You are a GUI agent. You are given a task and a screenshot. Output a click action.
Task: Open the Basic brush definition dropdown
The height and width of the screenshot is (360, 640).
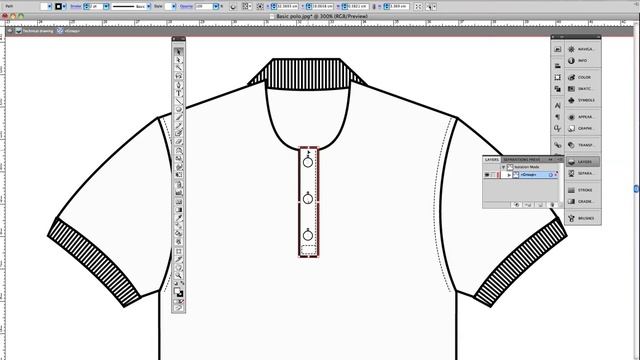click(x=149, y=7)
